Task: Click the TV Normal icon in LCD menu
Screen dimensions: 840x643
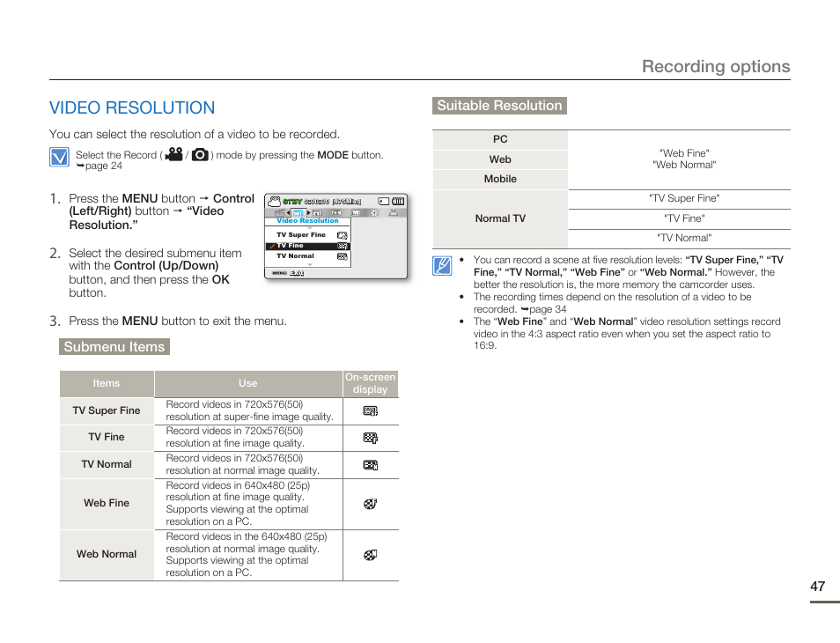Action: point(342,256)
